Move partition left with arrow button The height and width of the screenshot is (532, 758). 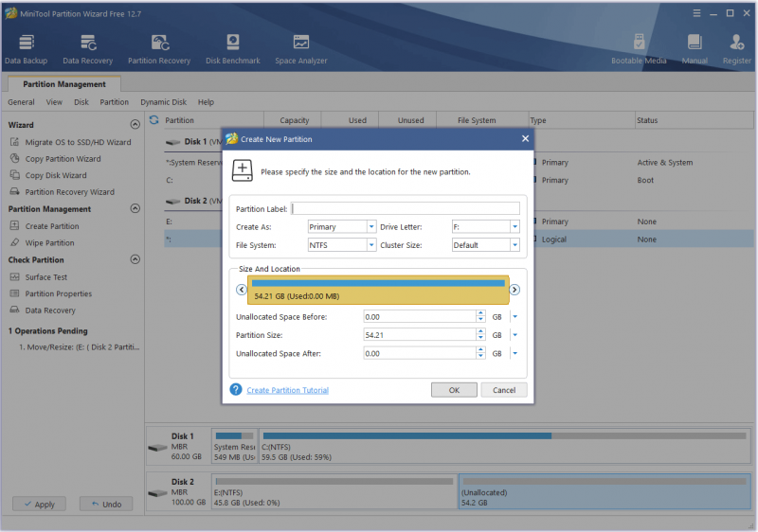coord(242,290)
